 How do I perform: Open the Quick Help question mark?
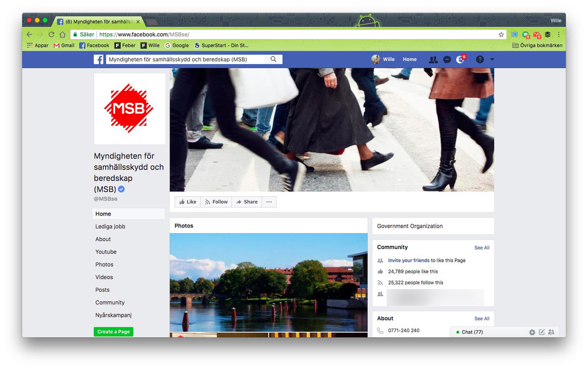tap(480, 59)
